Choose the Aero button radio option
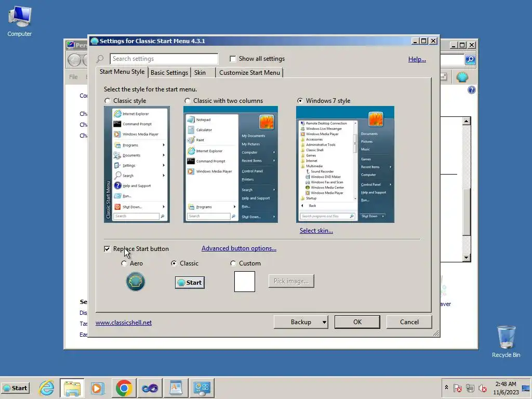 124,263
